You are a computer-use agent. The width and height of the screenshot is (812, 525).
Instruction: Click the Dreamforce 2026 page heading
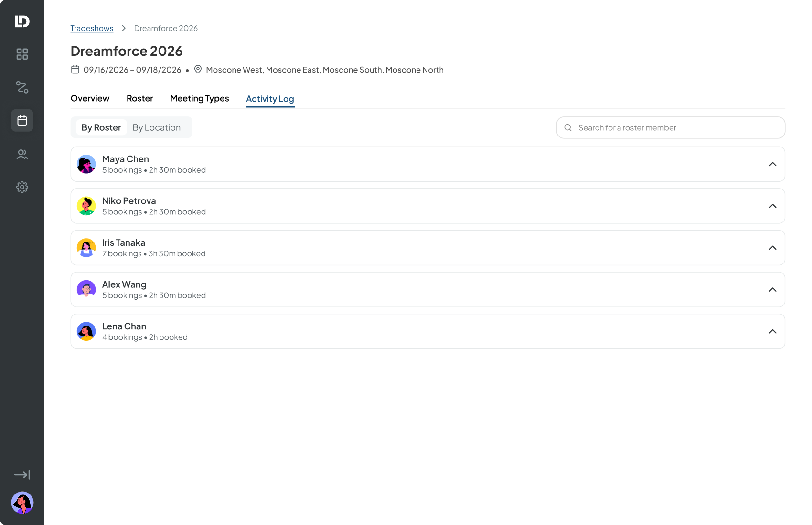coord(127,51)
